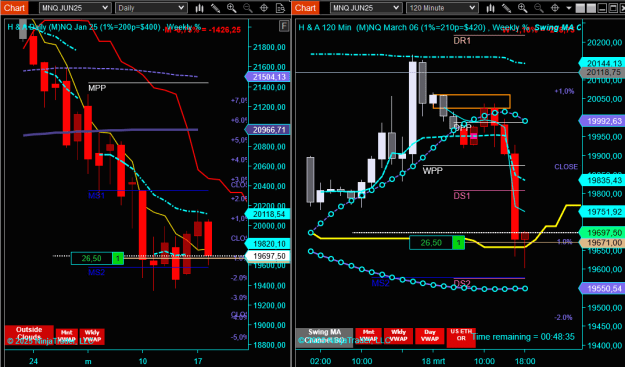Screen dimensions: 625x367
Task: Click Time remaining counter text
Action: [x=523, y=337]
